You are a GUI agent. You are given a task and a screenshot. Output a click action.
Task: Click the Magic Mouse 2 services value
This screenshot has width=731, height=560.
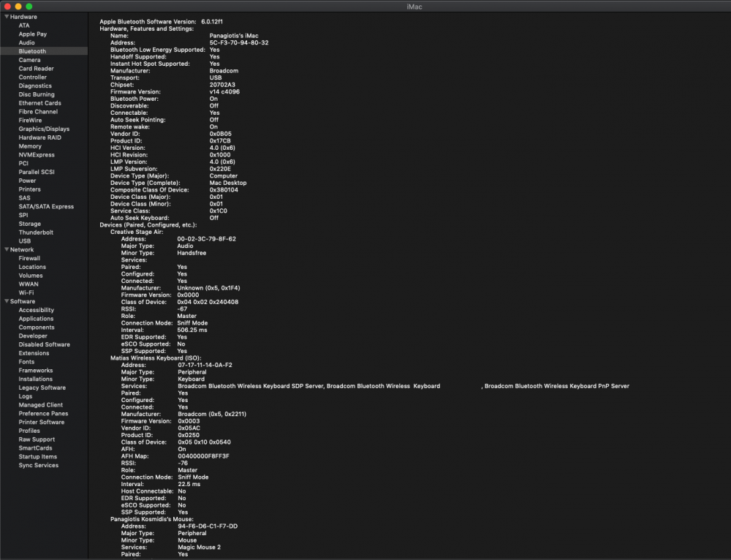pos(199,548)
